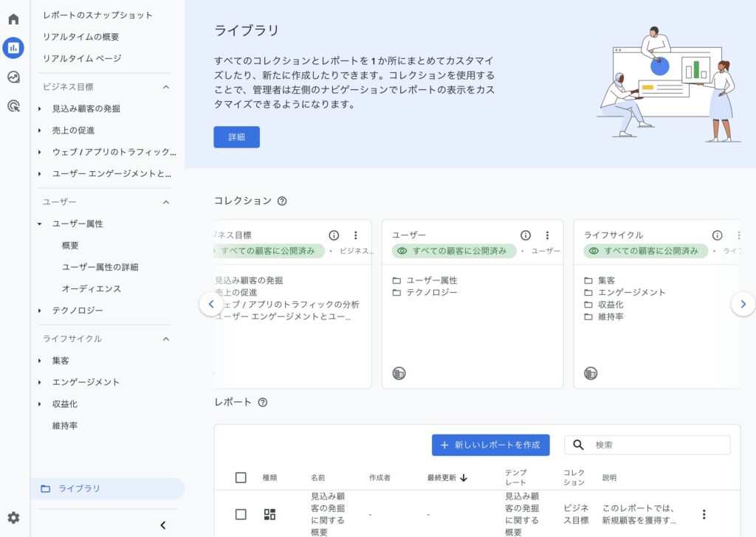Open three-dot menu on ユーザー collection card
Image resolution: width=756 pixels, height=537 pixels.
tap(547, 235)
